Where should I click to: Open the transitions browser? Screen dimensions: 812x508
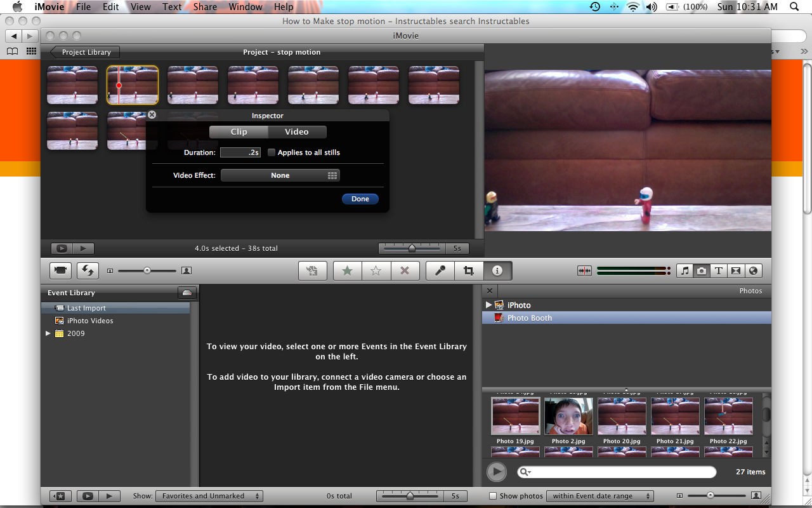coord(736,271)
